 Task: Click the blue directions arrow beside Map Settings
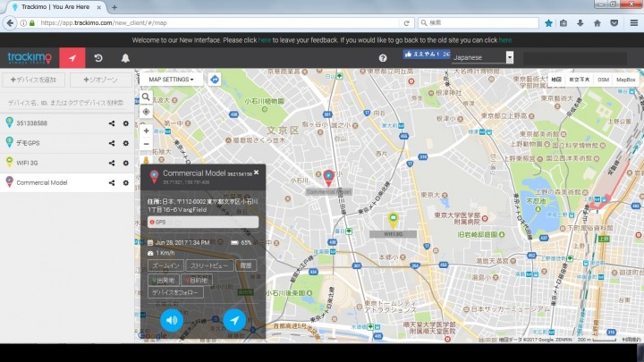[x=215, y=80]
